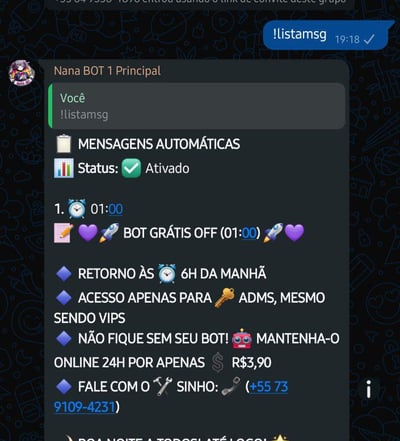Click the sent check mark beside 19:18
The image size is (400, 441).
point(369,40)
